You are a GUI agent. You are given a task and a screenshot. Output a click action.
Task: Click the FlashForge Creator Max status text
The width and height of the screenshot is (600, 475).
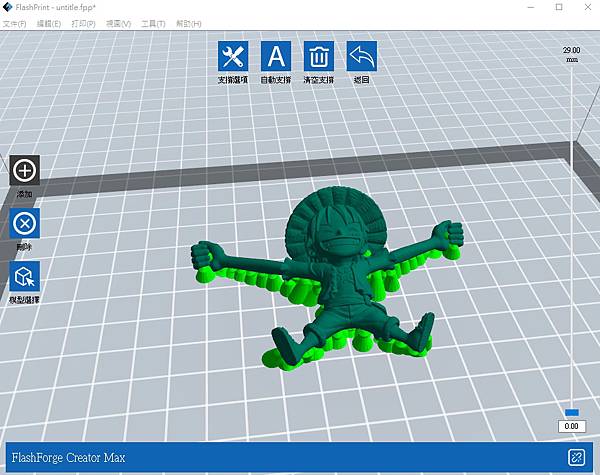pos(68,457)
